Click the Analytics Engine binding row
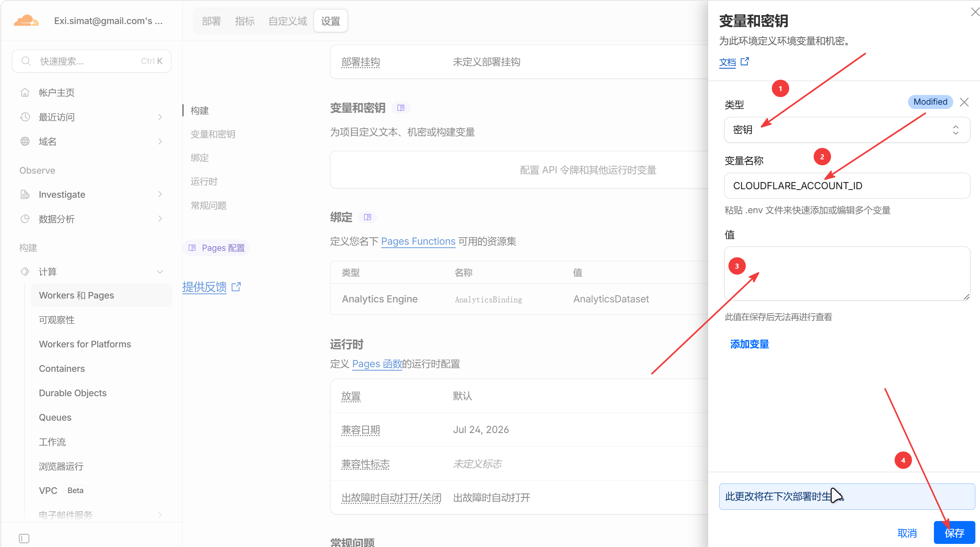Image resolution: width=980 pixels, height=547 pixels. (519, 299)
